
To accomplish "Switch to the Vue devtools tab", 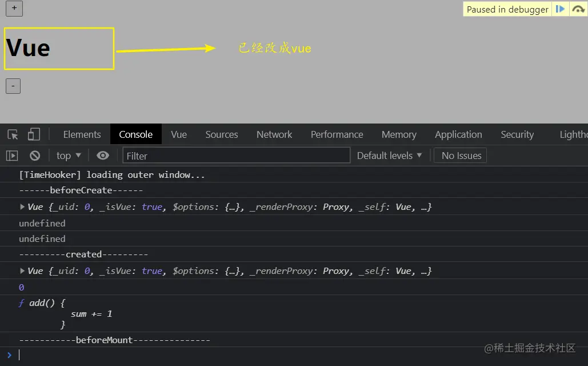I will tap(179, 134).
